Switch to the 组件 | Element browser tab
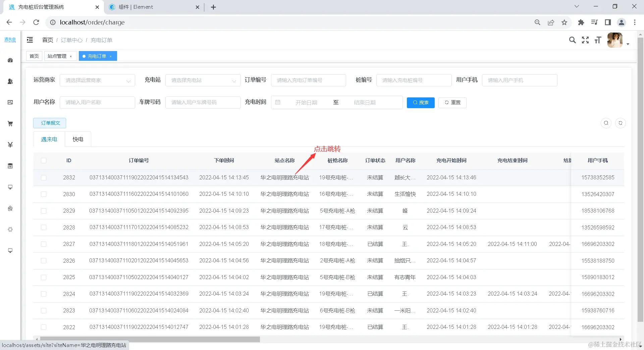Image resolution: width=644 pixels, height=350 pixels. click(x=154, y=7)
